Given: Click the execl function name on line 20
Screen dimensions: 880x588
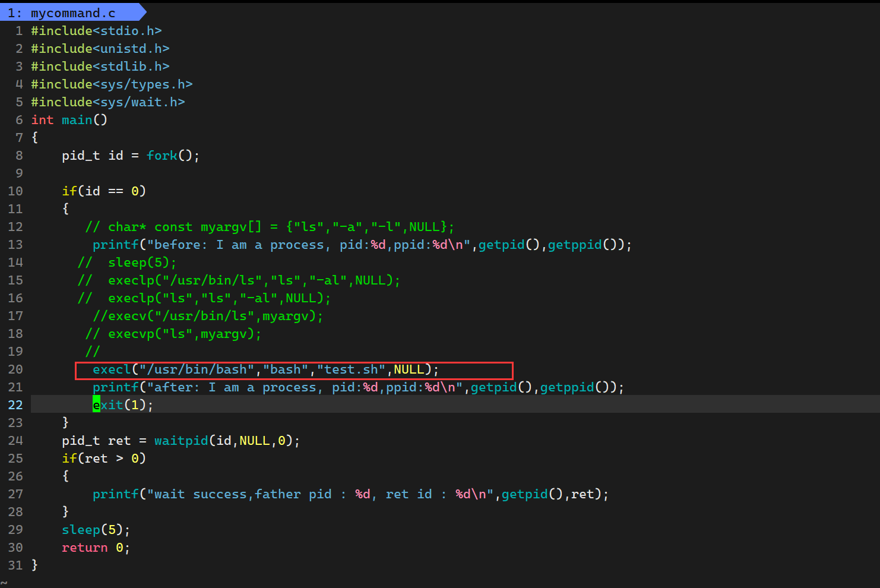Looking at the screenshot, I should 112,369.
